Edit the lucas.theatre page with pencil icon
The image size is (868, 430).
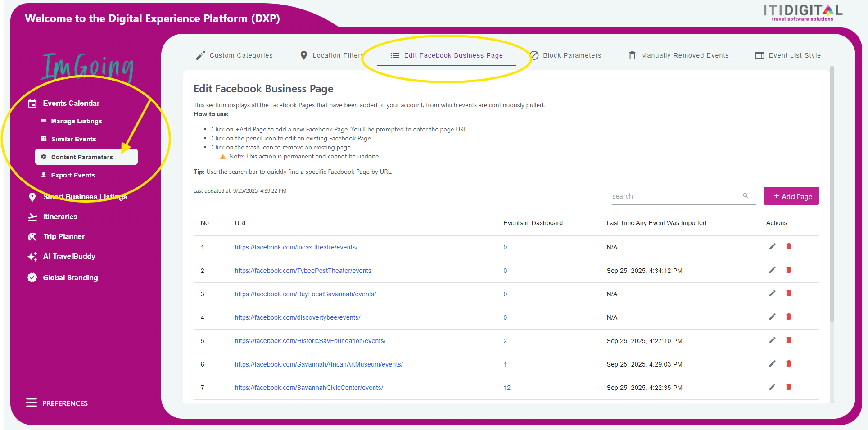point(773,246)
